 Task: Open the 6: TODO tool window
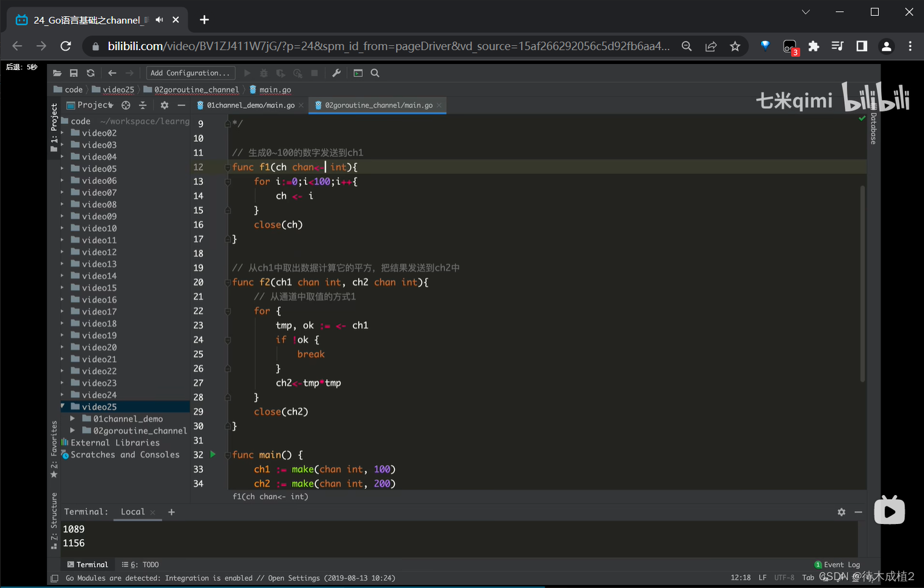tap(140, 564)
